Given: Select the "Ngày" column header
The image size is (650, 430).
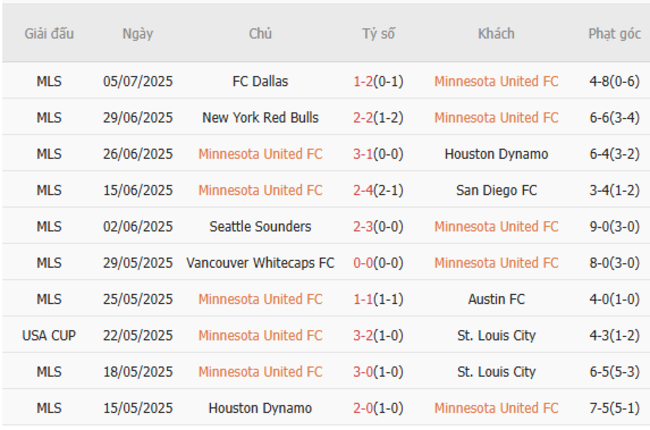Looking at the screenshot, I should pyautogui.click(x=138, y=33).
